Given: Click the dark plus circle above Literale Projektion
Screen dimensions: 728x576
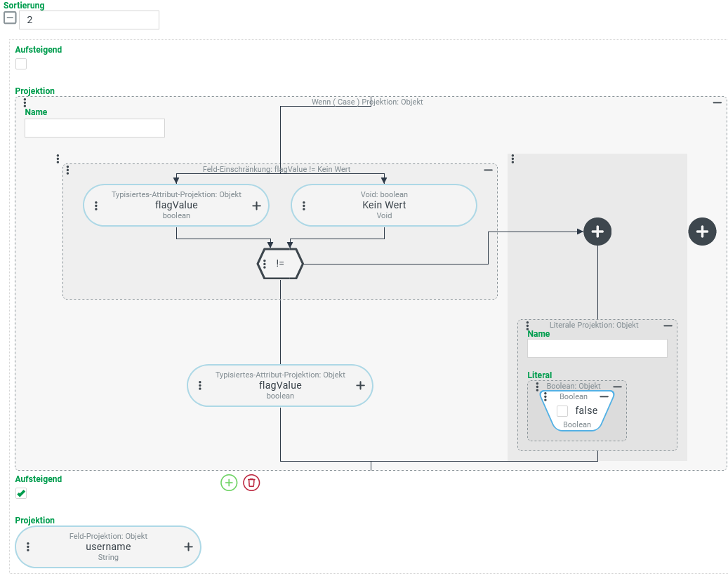Looking at the screenshot, I should (x=597, y=232).
